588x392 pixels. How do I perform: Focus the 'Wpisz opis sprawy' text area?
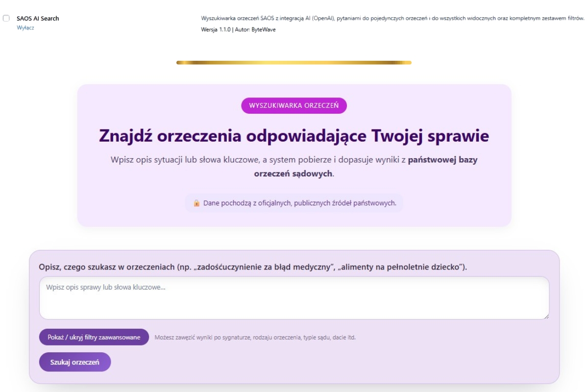(x=294, y=298)
